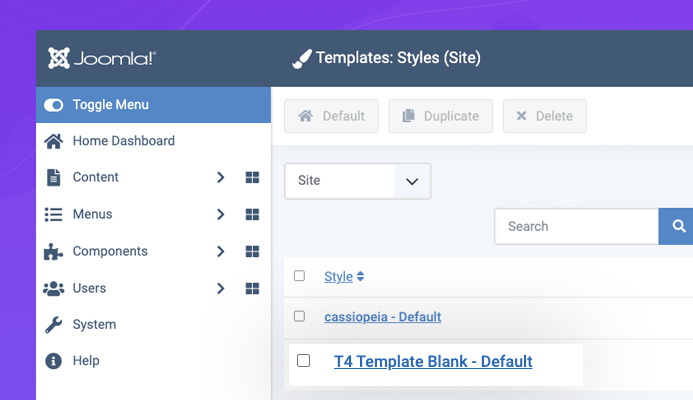Open the Site client dropdown
Viewport: 693px width, 400px height.
[x=358, y=181]
